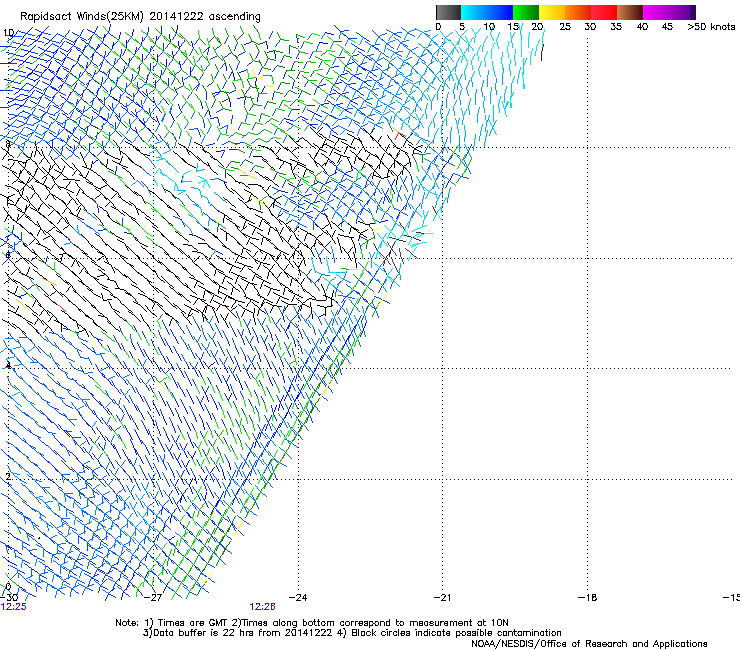Click the green 15-20 knots legend segment
Viewport: 740px width, 650px height.
click(526, 12)
